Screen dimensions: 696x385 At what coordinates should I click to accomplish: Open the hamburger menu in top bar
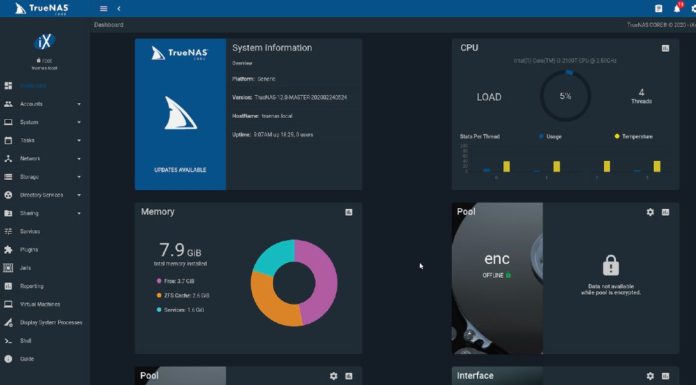click(x=103, y=8)
